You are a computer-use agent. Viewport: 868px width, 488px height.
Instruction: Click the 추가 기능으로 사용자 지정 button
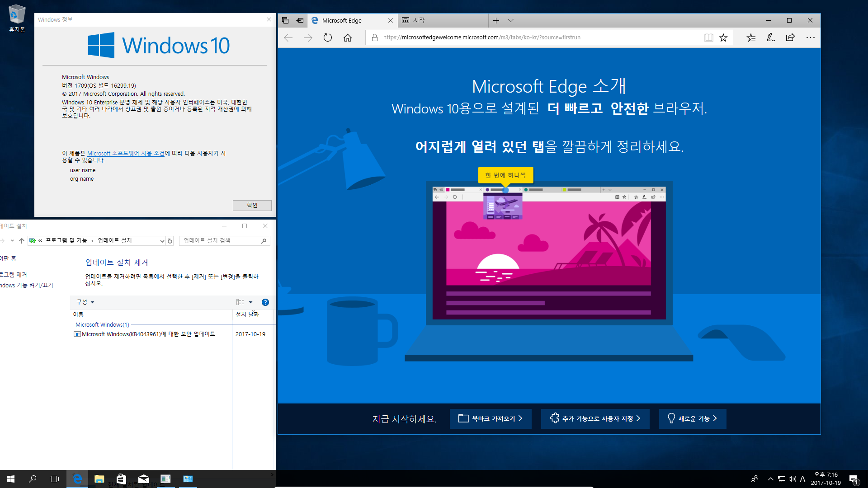[x=595, y=419]
